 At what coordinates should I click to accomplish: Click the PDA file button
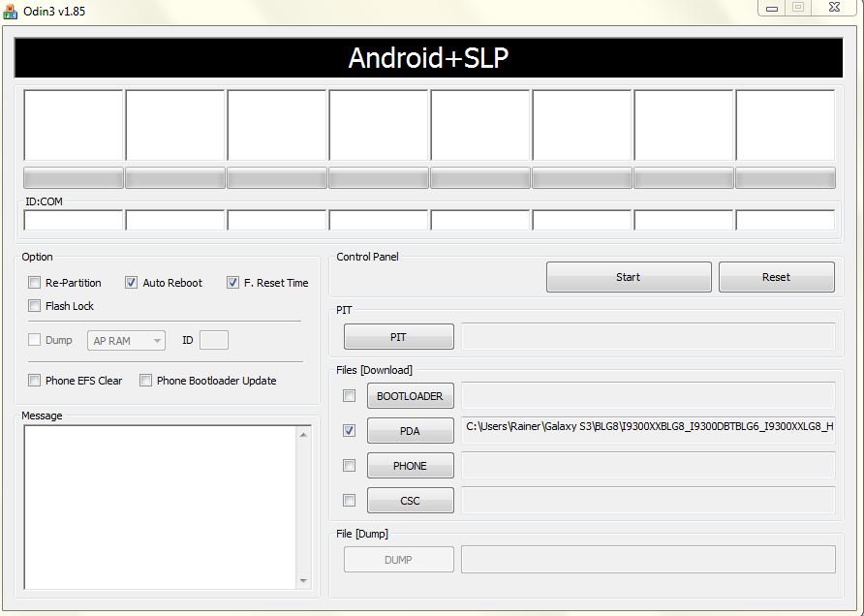(x=411, y=430)
